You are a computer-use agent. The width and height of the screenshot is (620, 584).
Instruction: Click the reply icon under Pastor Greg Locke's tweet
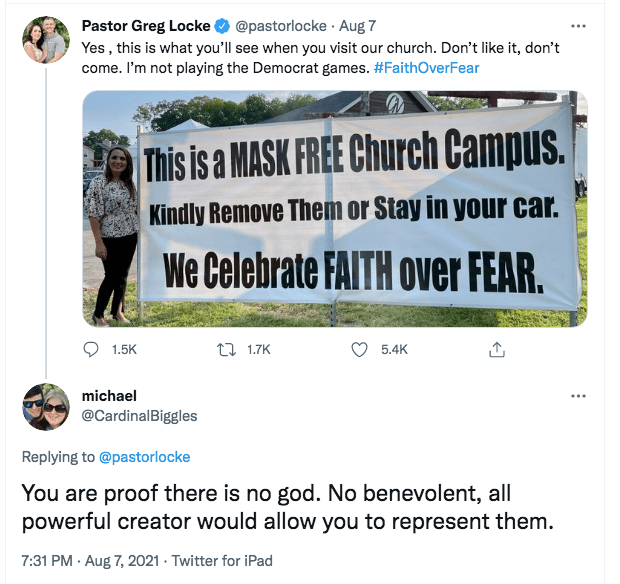92,350
